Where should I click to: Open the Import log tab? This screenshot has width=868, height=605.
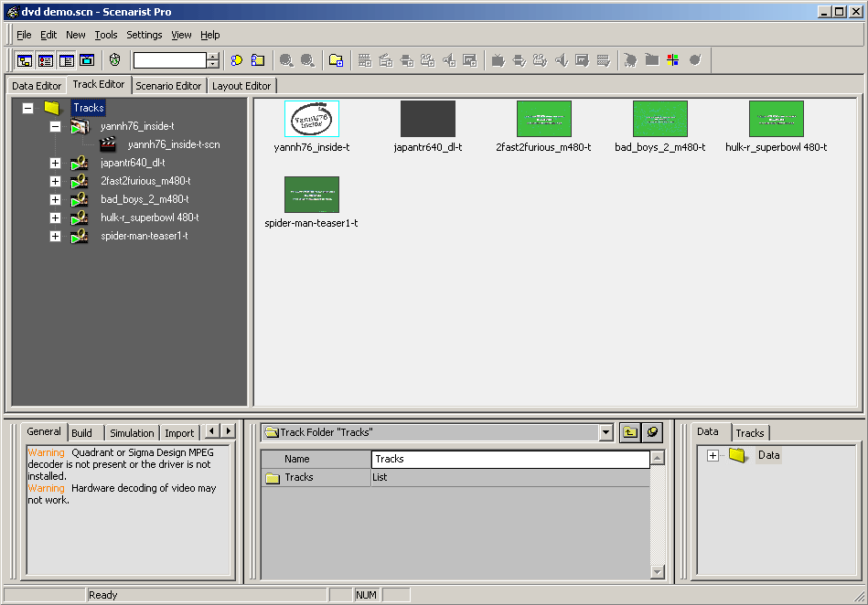pyautogui.click(x=179, y=433)
